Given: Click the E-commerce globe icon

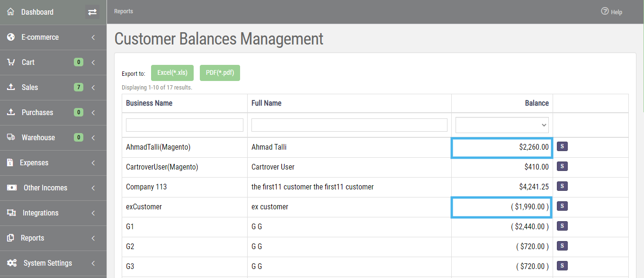Looking at the screenshot, I should 10,37.
